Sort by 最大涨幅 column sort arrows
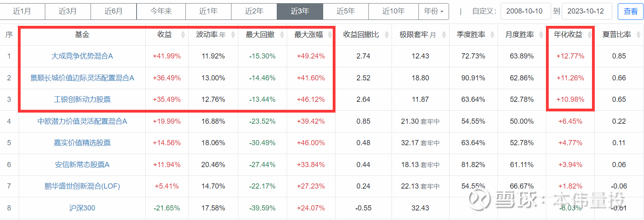Image resolution: width=644 pixels, height=220 pixels. coord(330,35)
